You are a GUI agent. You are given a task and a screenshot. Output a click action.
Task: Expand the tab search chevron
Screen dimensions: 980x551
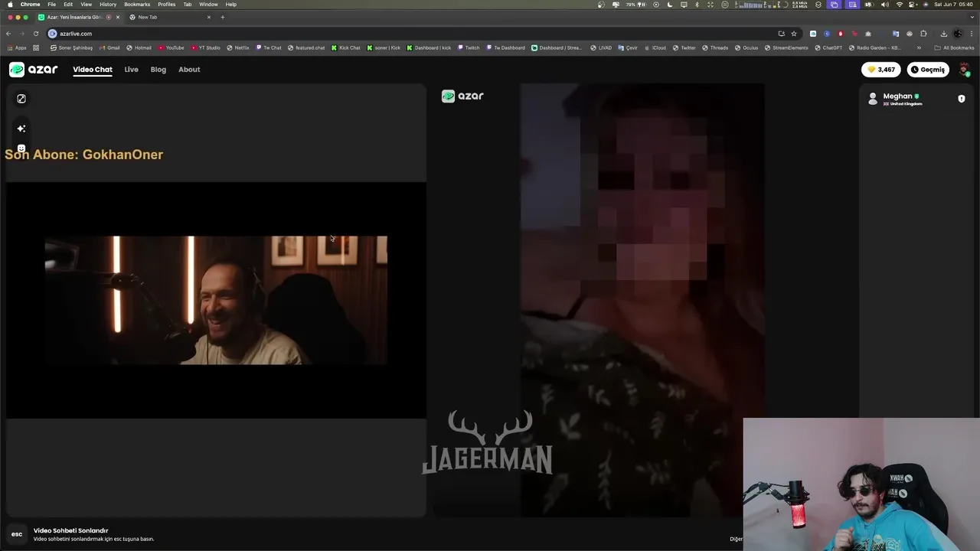click(x=972, y=17)
